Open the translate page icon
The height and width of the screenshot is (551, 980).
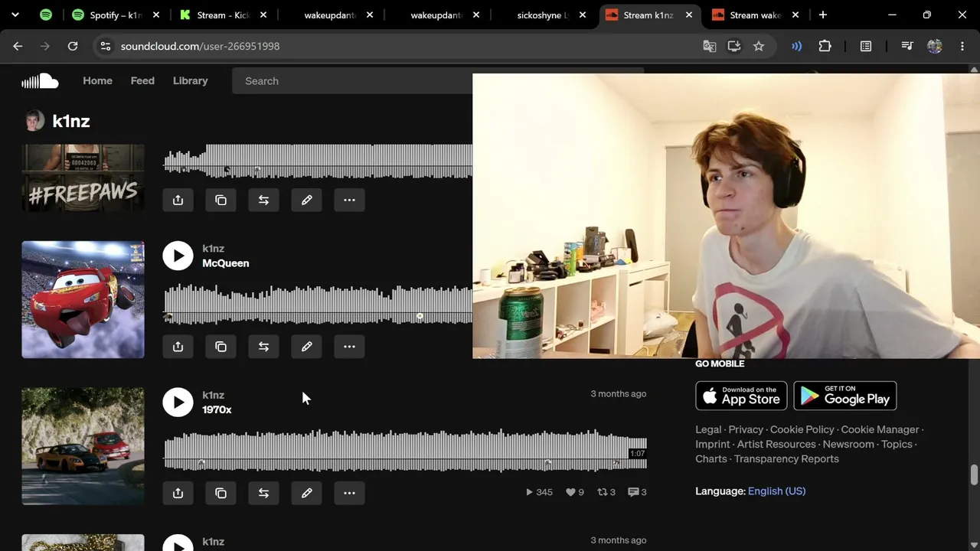click(x=710, y=46)
